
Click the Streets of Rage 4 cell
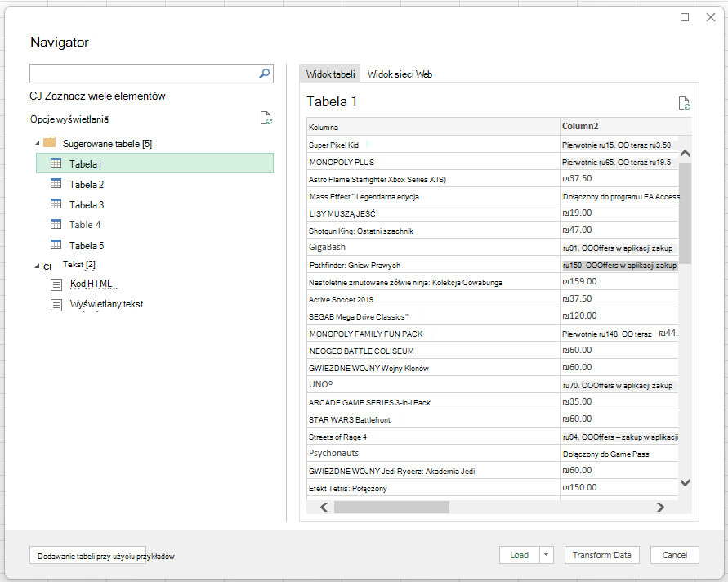433,437
